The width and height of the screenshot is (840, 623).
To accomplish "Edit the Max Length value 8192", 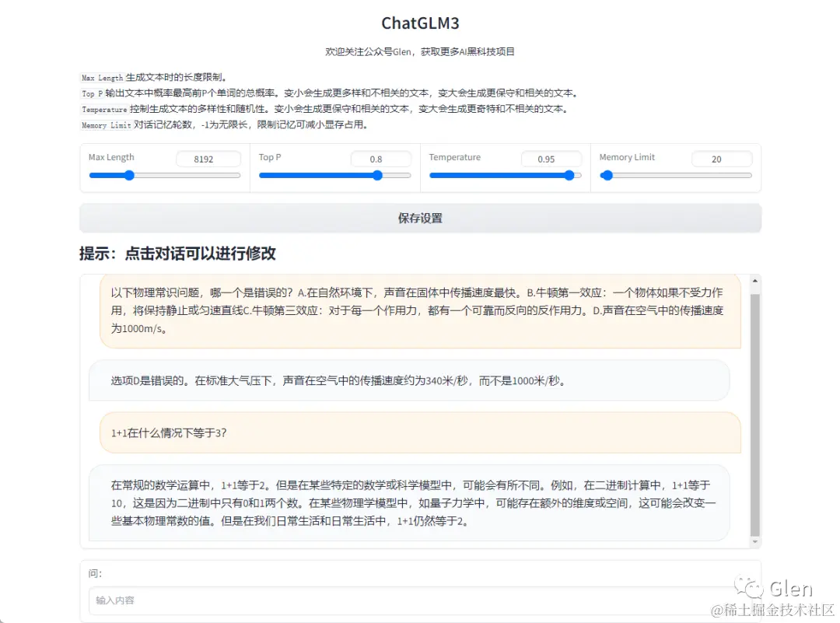I will (x=208, y=159).
